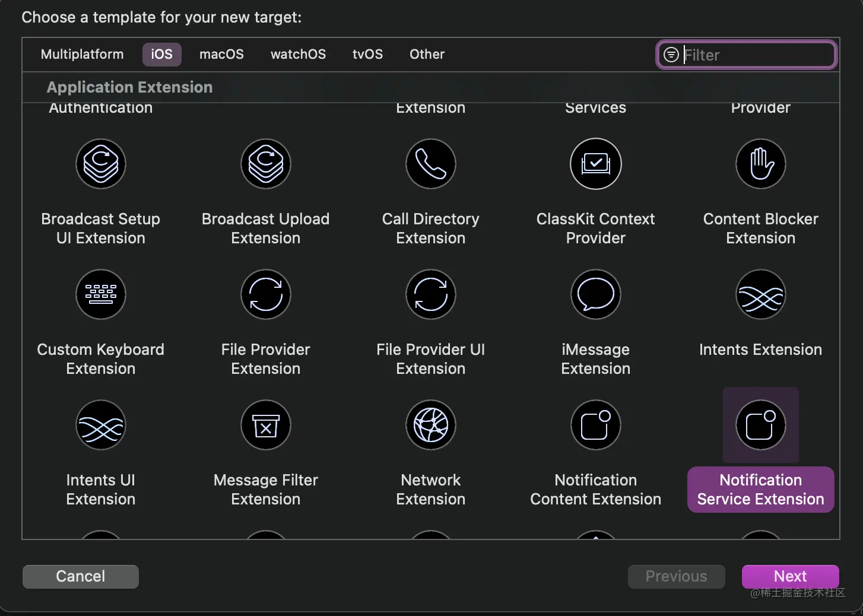Open the Other templates tab
Viewport: 863px width, 616px height.
tap(427, 54)
